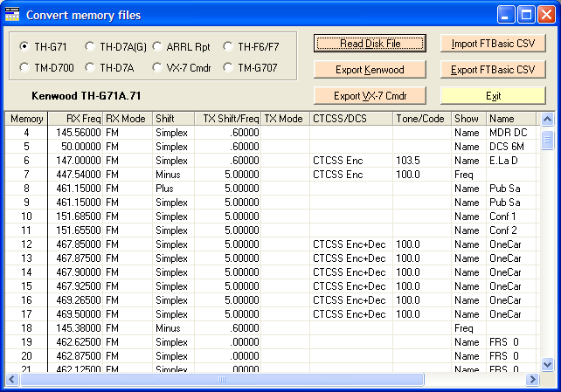Click the TX Mode column header
561x392 pixels.
click(x=286, y=119)
